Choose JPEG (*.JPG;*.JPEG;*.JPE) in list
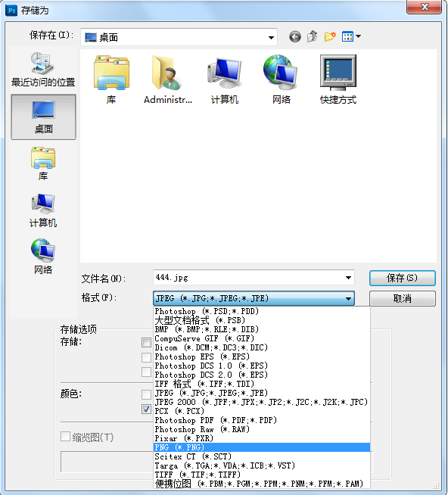Image resolution: width=448 pixels, height=495 pixels. pos(262,393)
